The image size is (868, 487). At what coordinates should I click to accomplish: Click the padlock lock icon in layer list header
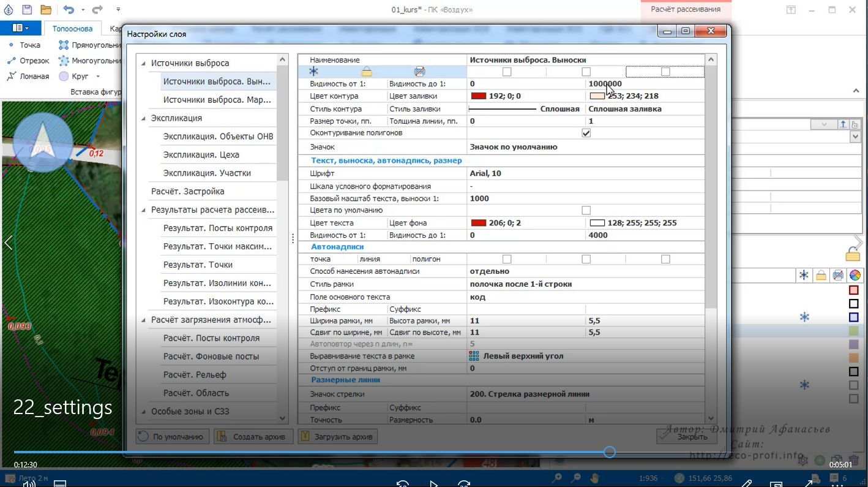(x=821, y=275)
